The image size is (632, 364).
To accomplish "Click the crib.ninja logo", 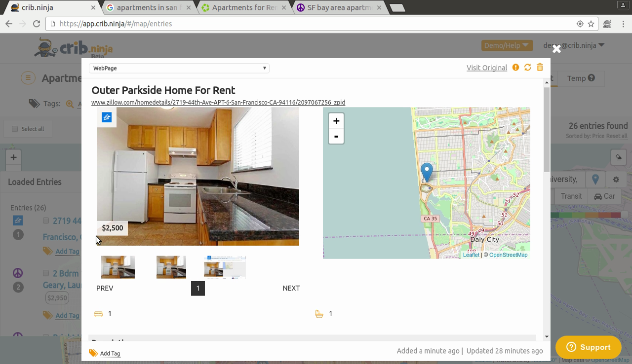I will [x=74, y=48].
